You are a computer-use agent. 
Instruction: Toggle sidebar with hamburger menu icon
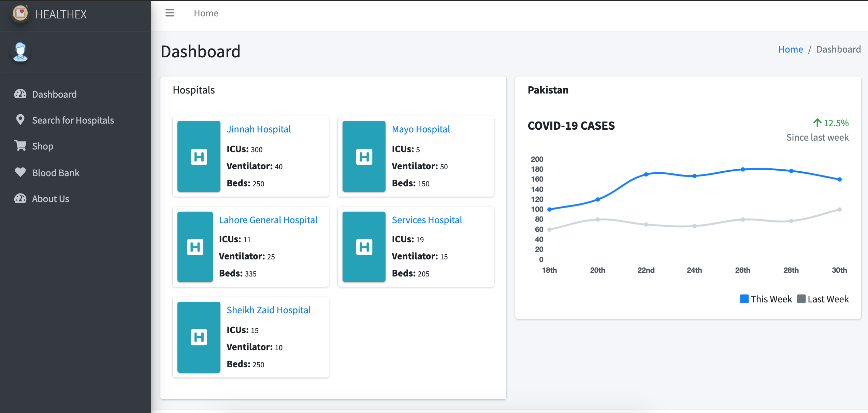pos(170,13)
